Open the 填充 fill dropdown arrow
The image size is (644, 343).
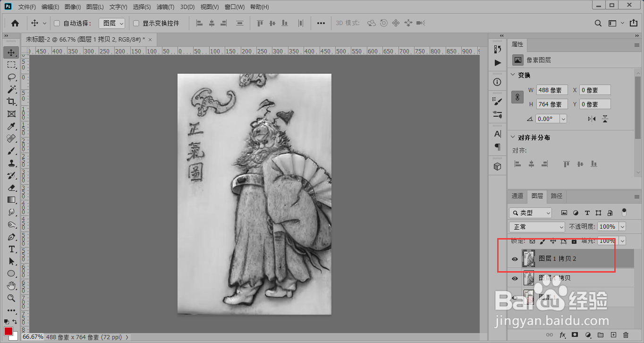pos(622,241)
